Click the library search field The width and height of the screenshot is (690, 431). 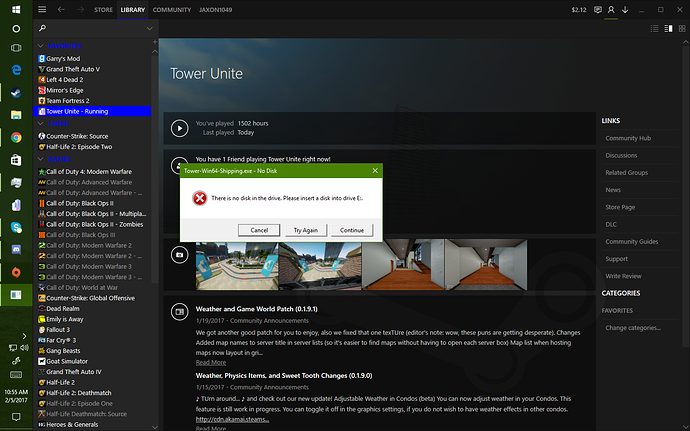[95, 28]
